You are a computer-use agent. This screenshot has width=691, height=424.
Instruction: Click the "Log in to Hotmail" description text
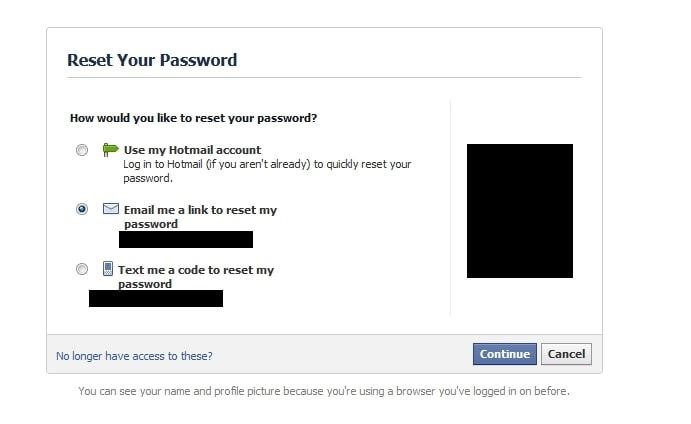coord(267,164)
